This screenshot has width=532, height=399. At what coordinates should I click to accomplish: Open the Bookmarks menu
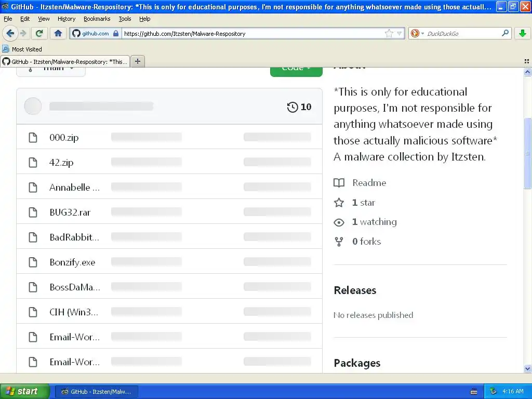pyautogui.click(x=97, y=19)
